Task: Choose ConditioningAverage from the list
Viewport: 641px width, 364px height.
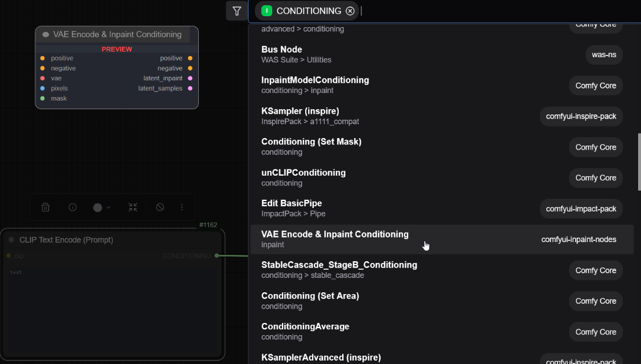Action: (442, 332)
